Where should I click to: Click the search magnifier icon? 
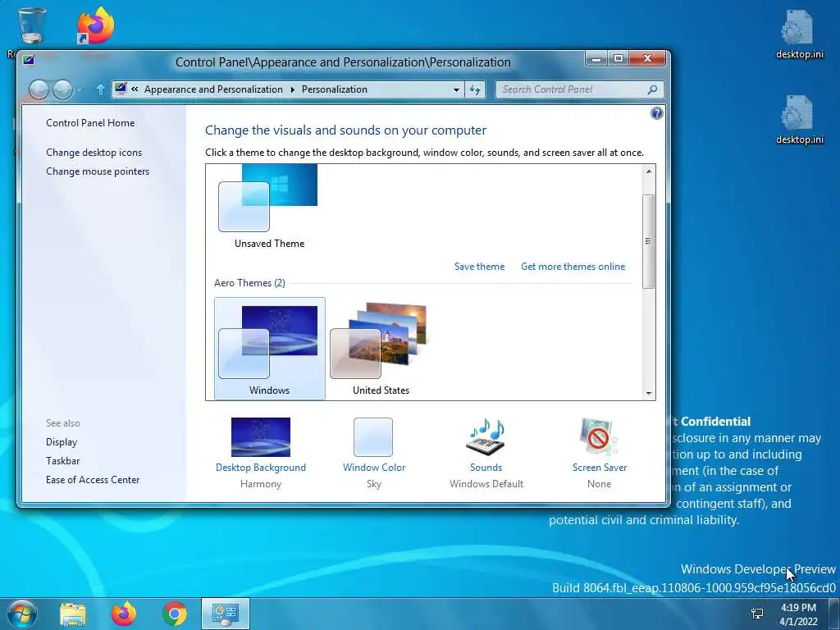[x=652, y=89]
